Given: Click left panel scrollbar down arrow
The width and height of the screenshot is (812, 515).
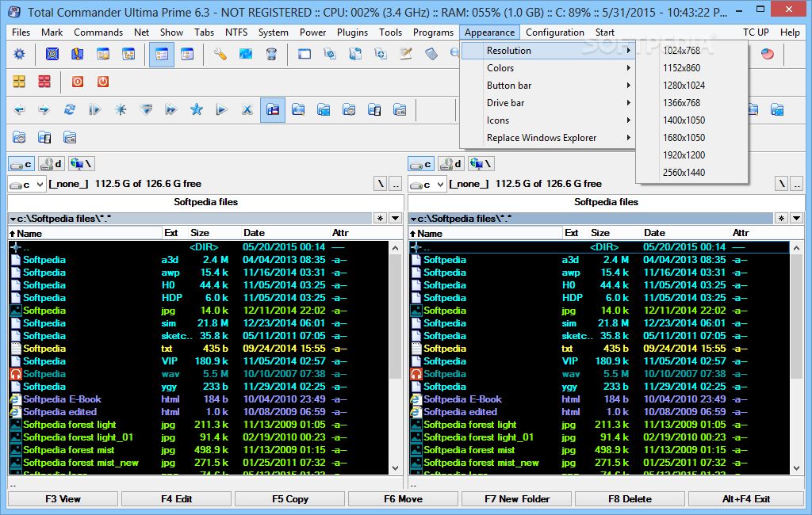Looking at the screenshot, I should [396, 468].
